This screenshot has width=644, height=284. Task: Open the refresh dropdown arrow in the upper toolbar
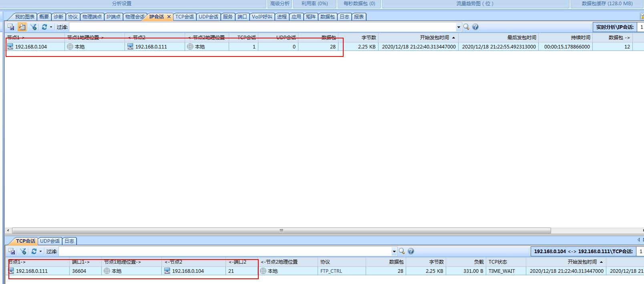click(x=51, y=27)
